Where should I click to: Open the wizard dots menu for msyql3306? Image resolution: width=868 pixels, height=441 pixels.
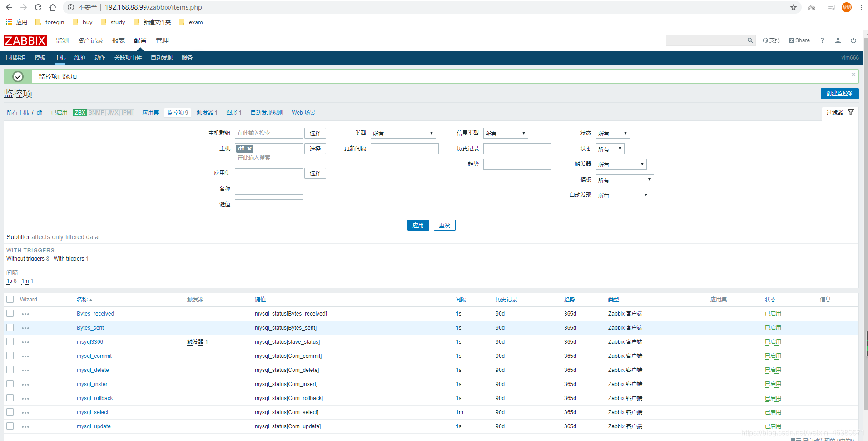tap(25, 342)
